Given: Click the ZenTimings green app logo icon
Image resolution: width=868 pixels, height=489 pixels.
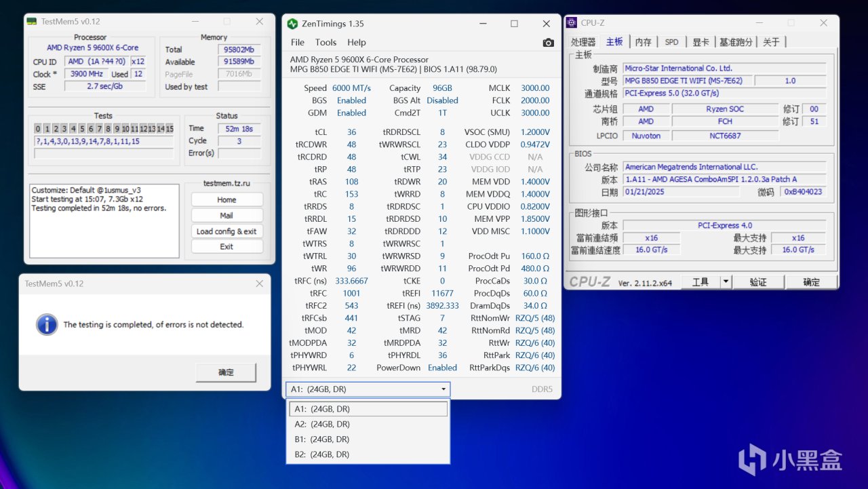Looking at the screenshot, I should pos(292,24).
